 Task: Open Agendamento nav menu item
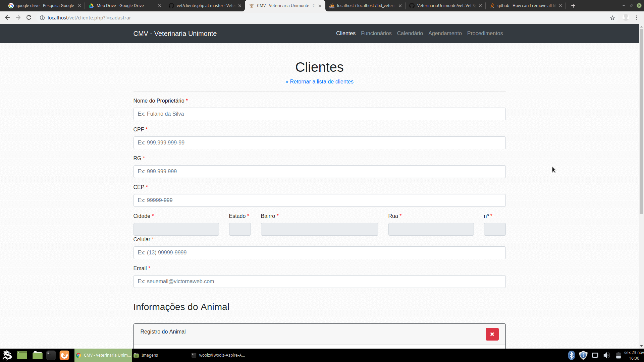point(445,34)
